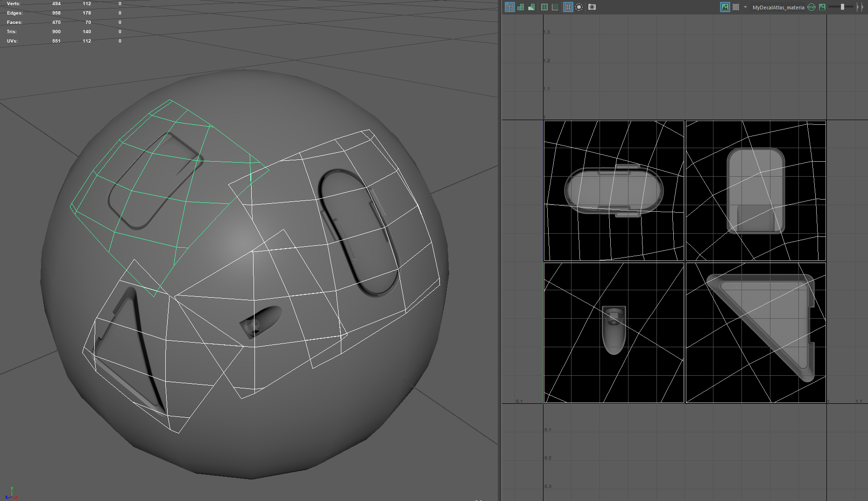Expand the hidden toolbar items arrows
868x501 pixels.
[860, 7]
